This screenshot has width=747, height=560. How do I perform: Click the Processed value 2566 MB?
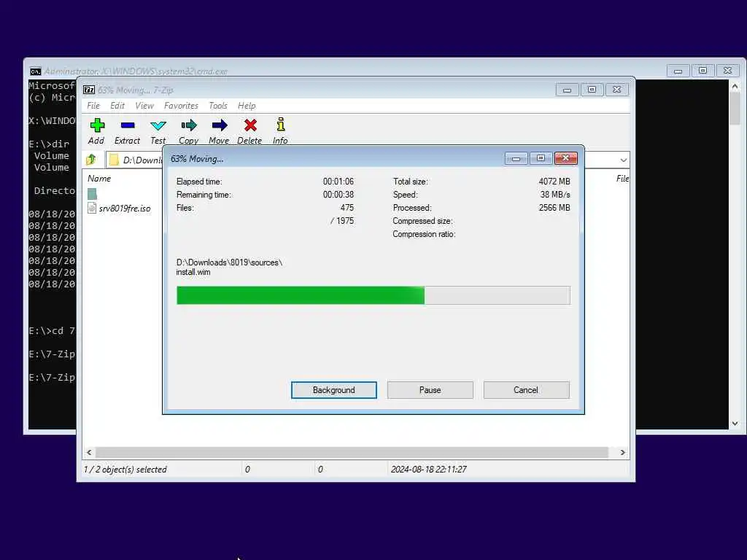554,208
